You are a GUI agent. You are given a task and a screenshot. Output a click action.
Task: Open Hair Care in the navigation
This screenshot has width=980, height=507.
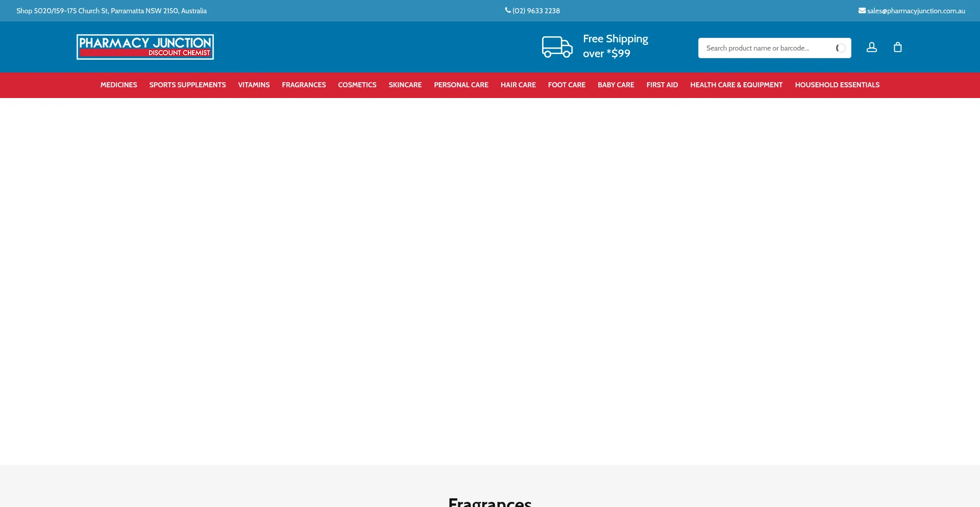518,85
